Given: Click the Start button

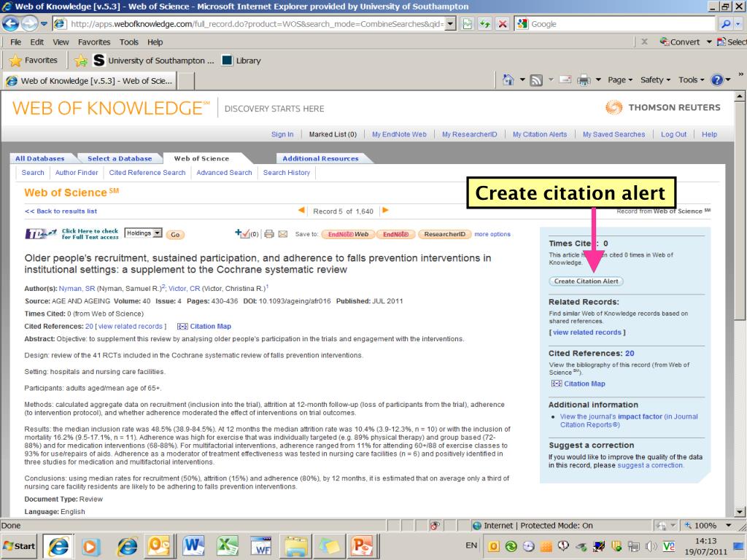Looking at the screenshot, I should point(20,545).
